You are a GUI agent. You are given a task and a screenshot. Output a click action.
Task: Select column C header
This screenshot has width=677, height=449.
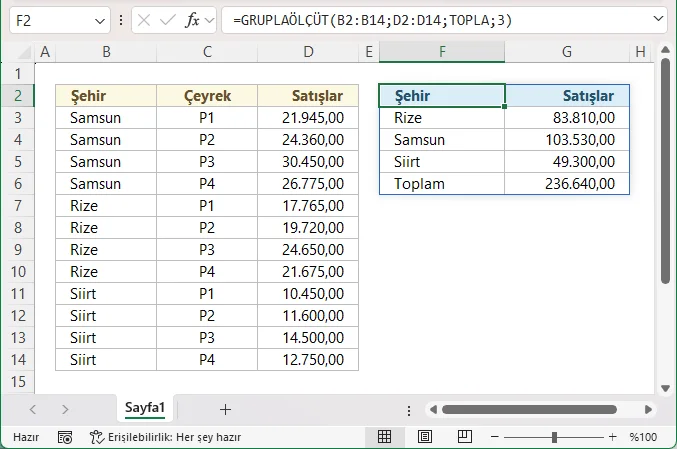[x=207, y=52]
